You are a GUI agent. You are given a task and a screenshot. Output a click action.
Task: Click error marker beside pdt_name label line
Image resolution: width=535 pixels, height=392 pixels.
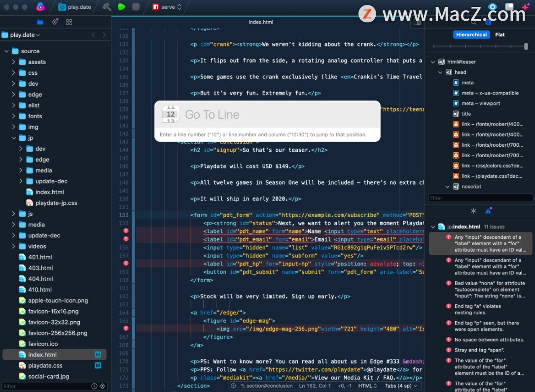click(126, 231)
